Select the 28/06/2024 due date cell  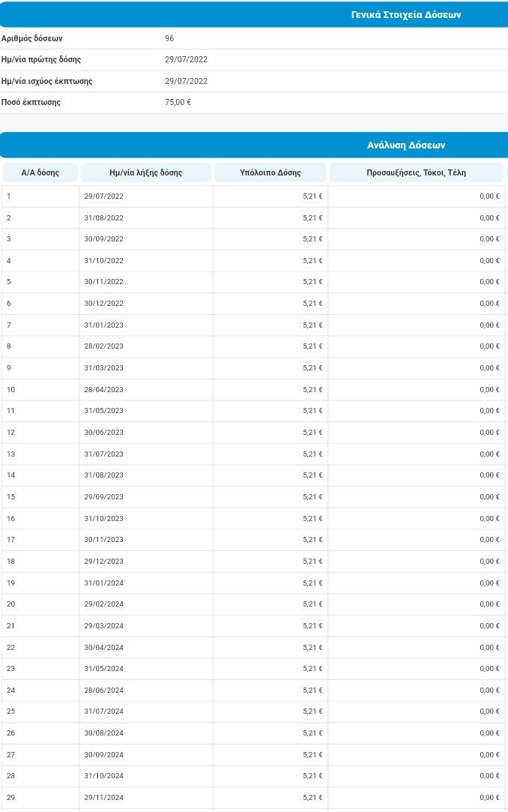(103, 690)
